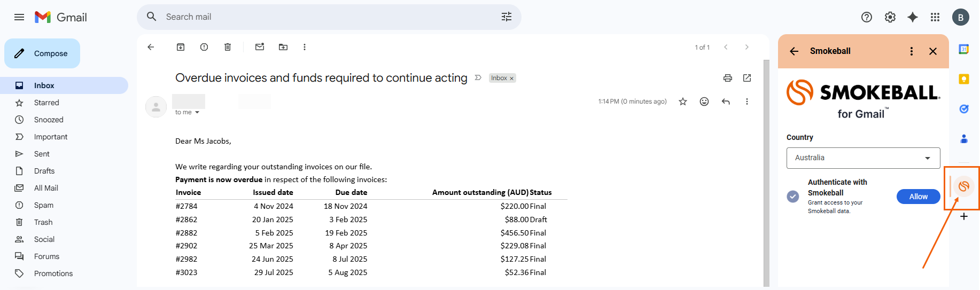Mark the email as unread
980x290 pixels.
[x=260, y=47]
